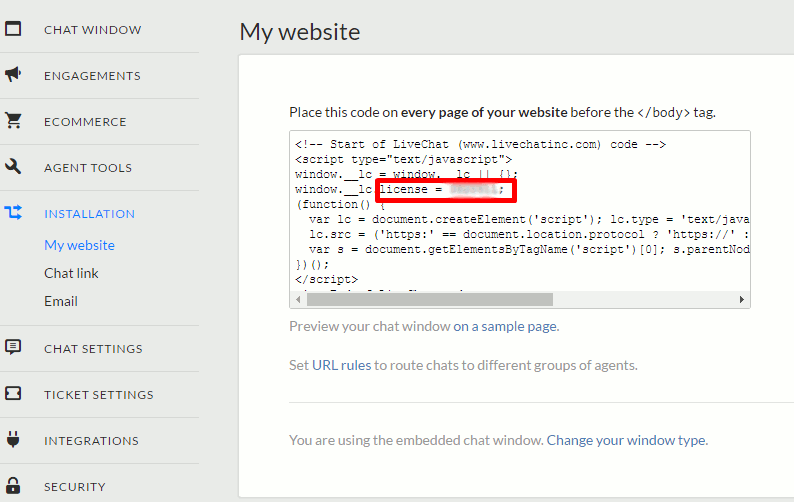Open CHAT SETTINGS in sidebar
Screen dimensions: 794x502
coord(93,349)
